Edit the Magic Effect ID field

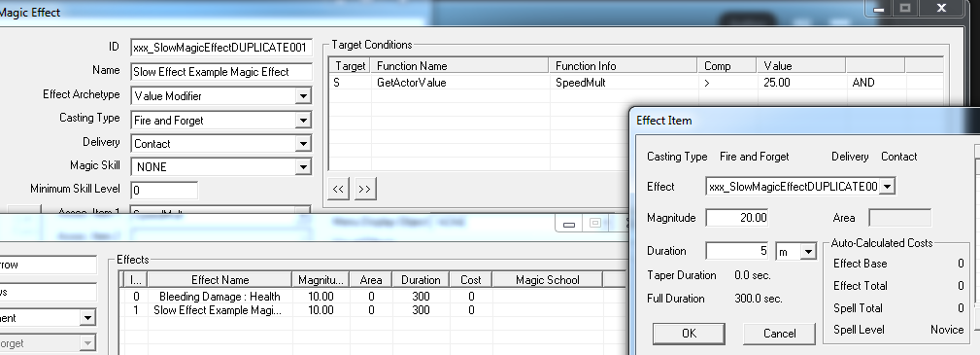(221, 48)
